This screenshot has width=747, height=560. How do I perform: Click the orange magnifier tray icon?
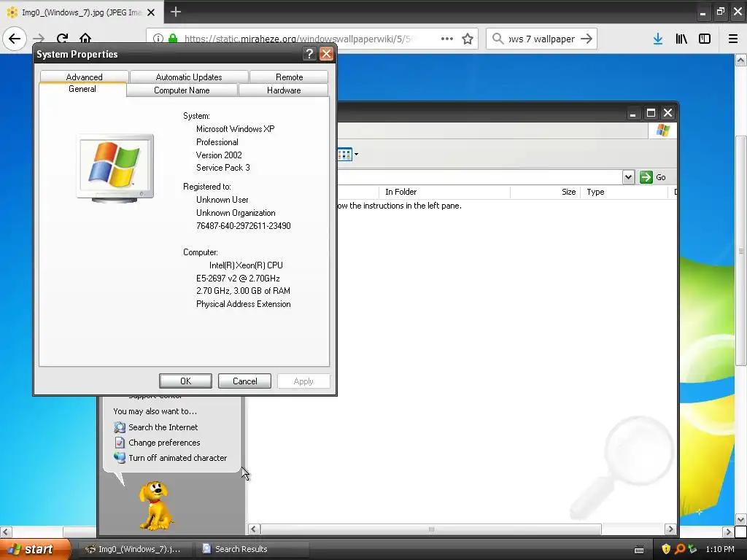pos(680,549)
